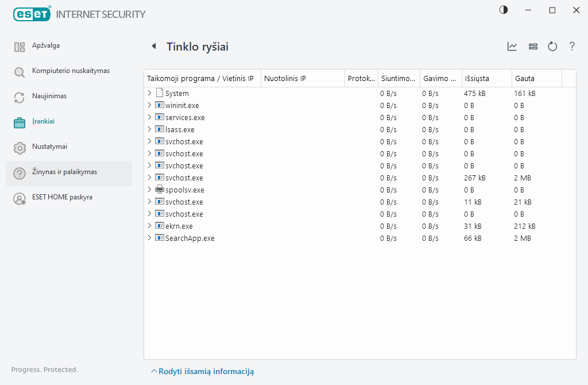
Task: Open the Apžvalga section
Action: [46, 45]
